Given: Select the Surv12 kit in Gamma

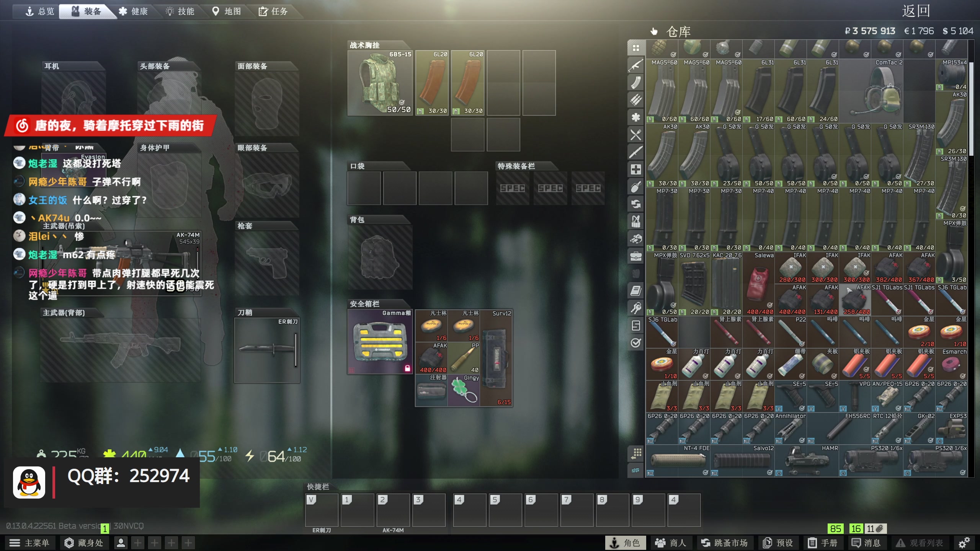Looking at the screenshot, I should (x=496, y=358).
